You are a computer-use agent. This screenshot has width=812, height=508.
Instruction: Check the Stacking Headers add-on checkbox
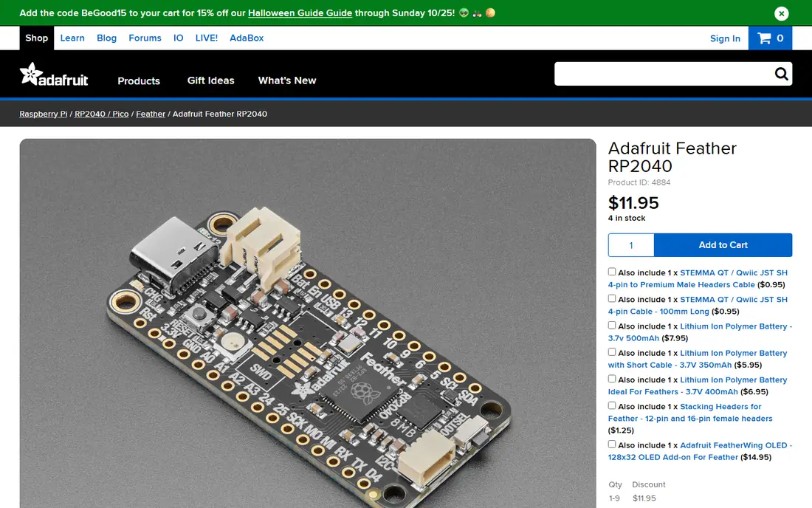612,406
